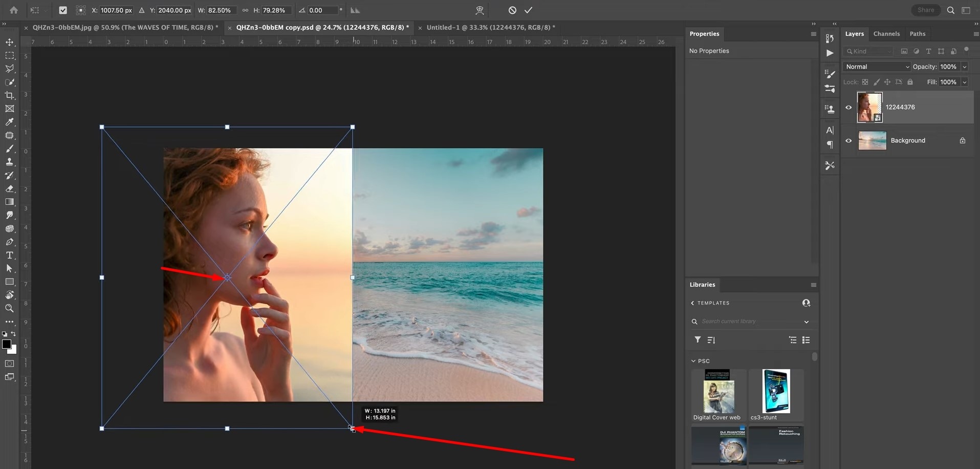Select the Pen tool
Viewport: 980px width, 469px height.
coord(10,242)
